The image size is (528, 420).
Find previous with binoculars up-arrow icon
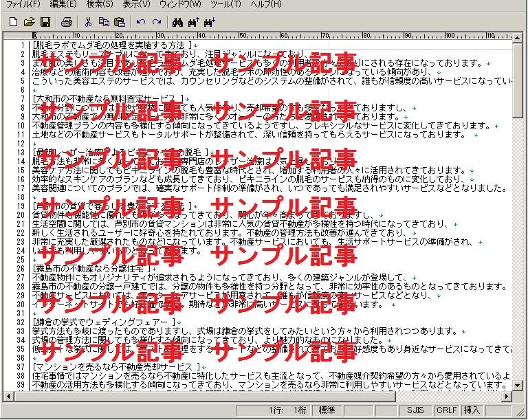pos(194,22)
